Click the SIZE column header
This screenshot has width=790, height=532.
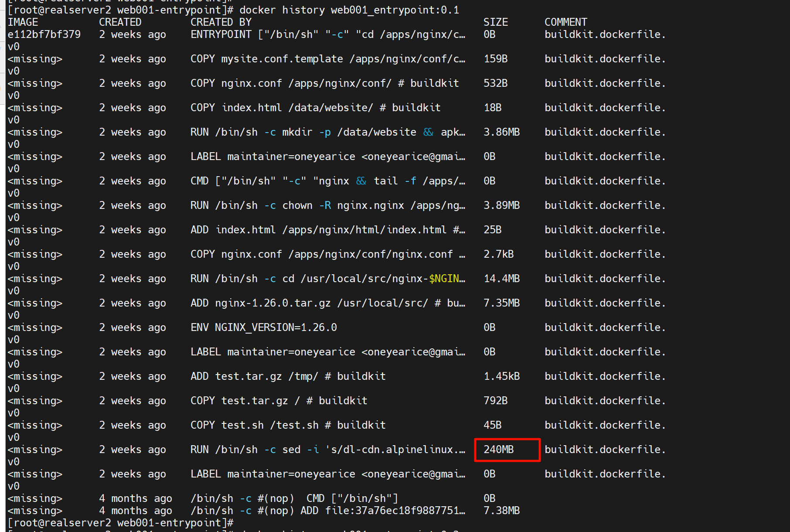point(496,22)
